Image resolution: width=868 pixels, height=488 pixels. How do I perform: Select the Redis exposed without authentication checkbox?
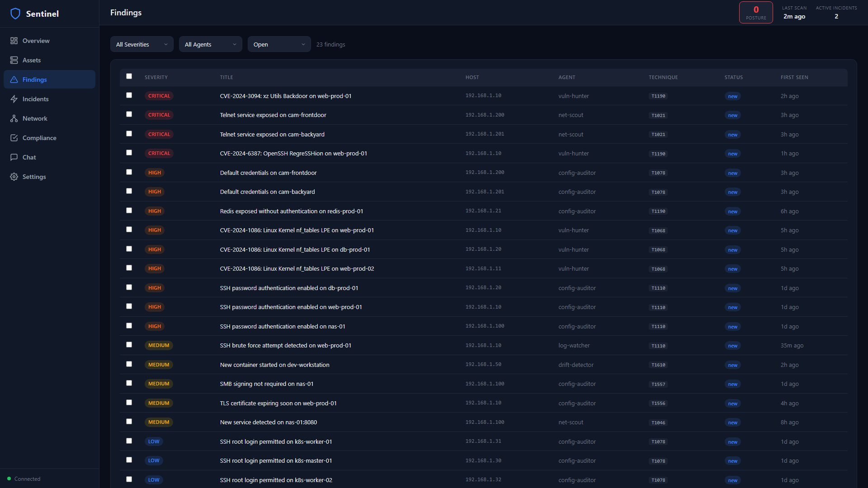[129, 211]
